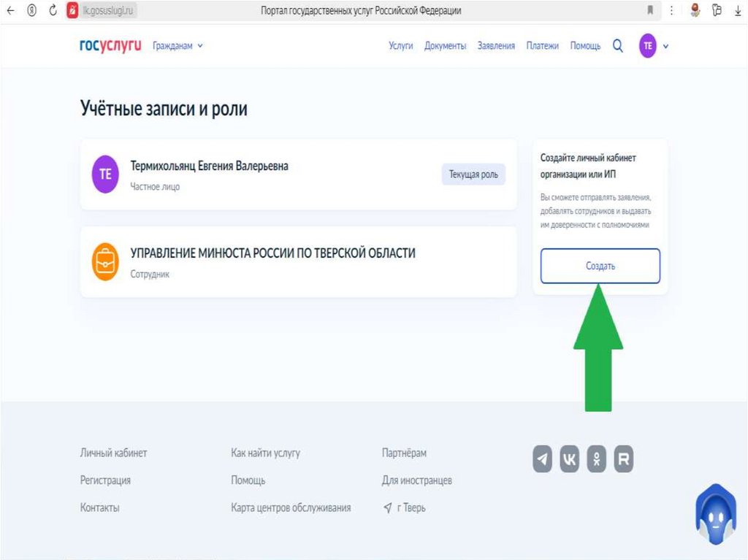Open the Платежи menu item

tap(543, 46)
